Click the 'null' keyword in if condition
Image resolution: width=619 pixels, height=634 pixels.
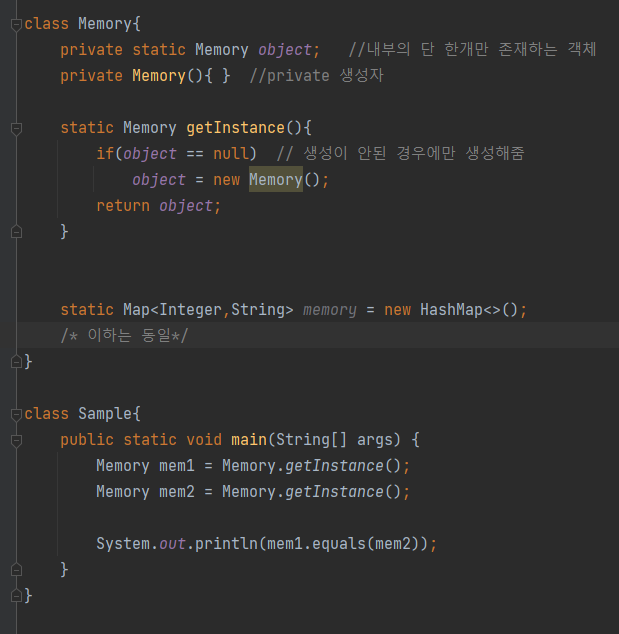point(231,154)
